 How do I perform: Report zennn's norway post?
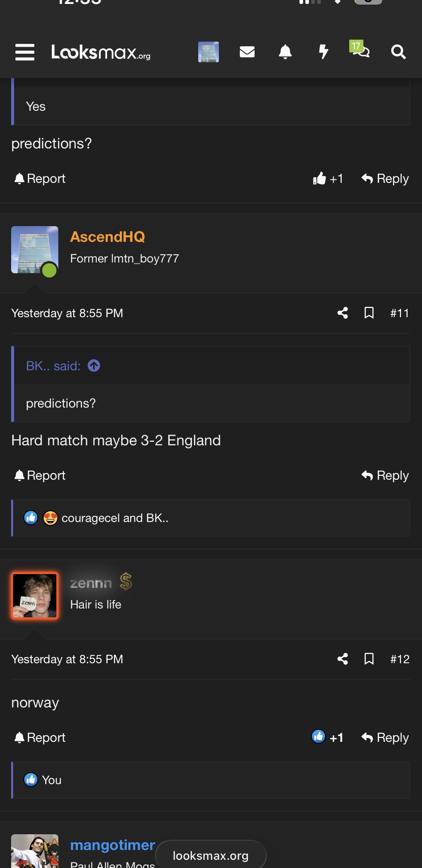[x=40, y=737]
